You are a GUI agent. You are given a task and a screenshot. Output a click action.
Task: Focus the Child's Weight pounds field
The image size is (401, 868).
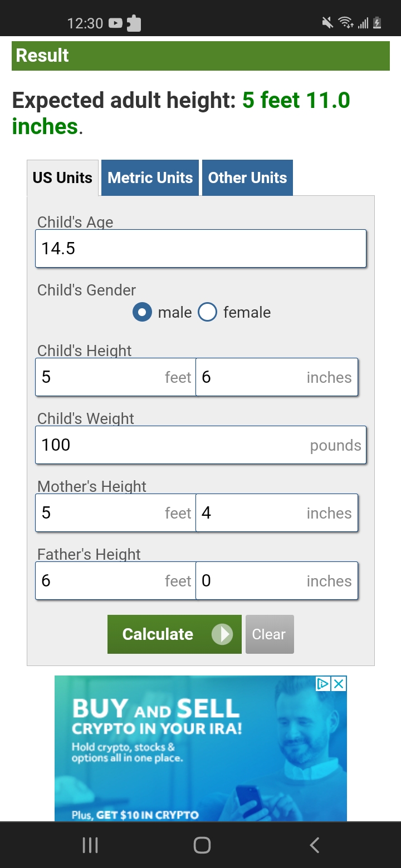coord(200,445)
